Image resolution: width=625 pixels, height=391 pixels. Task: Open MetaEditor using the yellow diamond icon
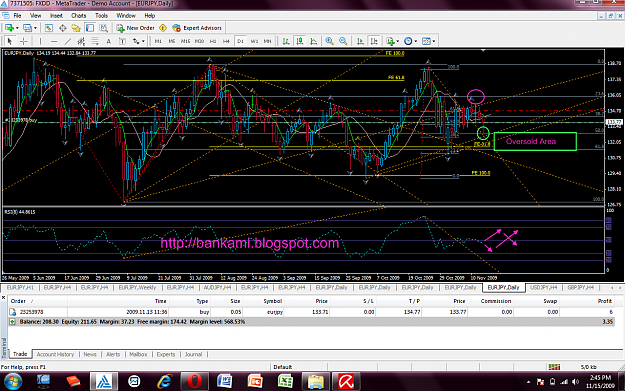(x=163, y=28)
